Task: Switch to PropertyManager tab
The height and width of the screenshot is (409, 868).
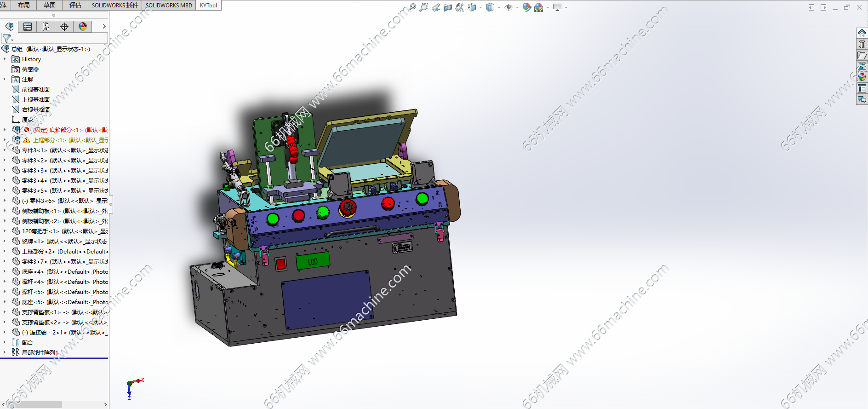Action: pos(28,27)
